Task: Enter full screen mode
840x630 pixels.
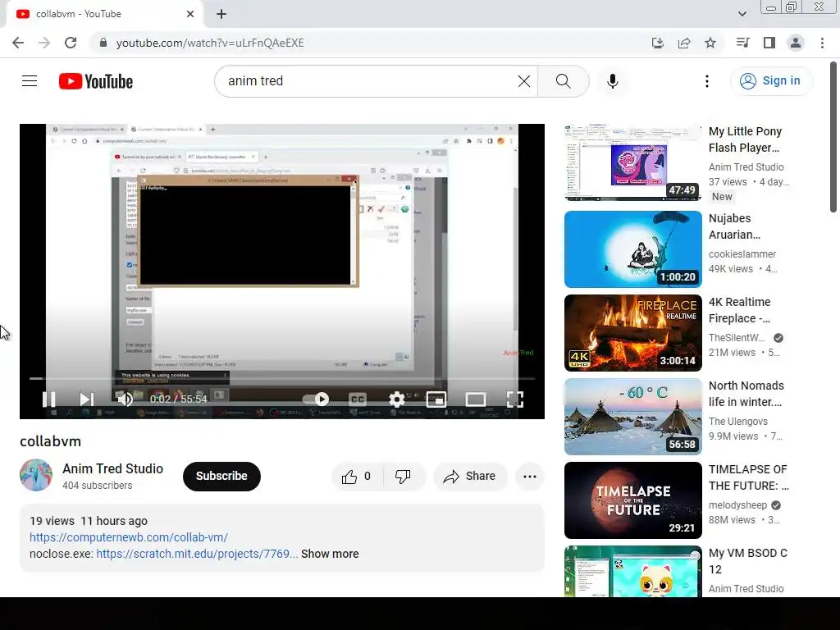Action: tap(515, 399)
